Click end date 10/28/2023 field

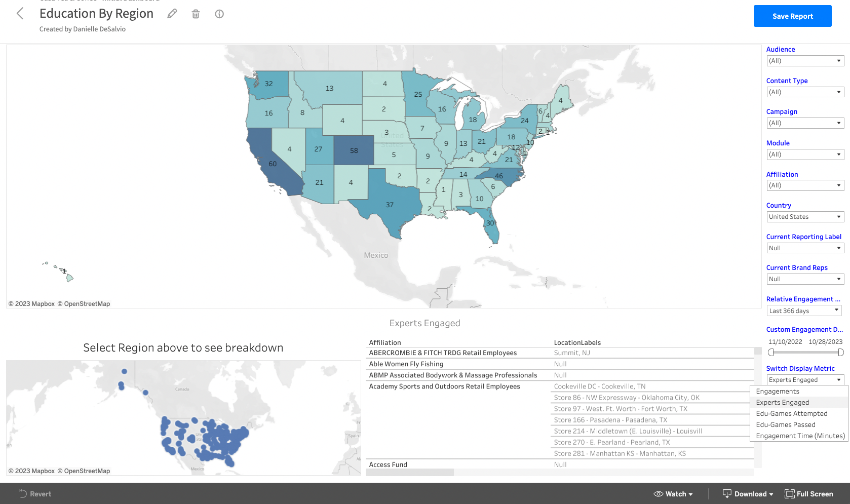(826, 342)
